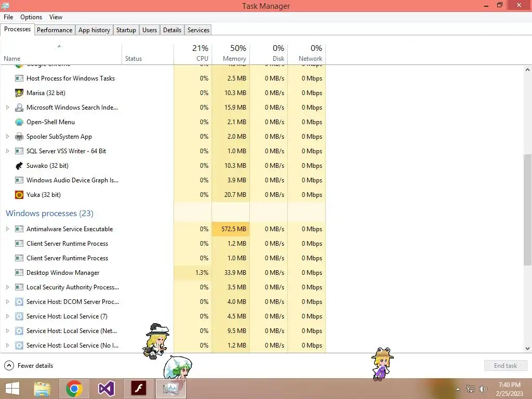Click the Host Process for Windows Tasks icon
Viewport: 532px width, 399px height.
pyautogui.click(x=19, y=78)
